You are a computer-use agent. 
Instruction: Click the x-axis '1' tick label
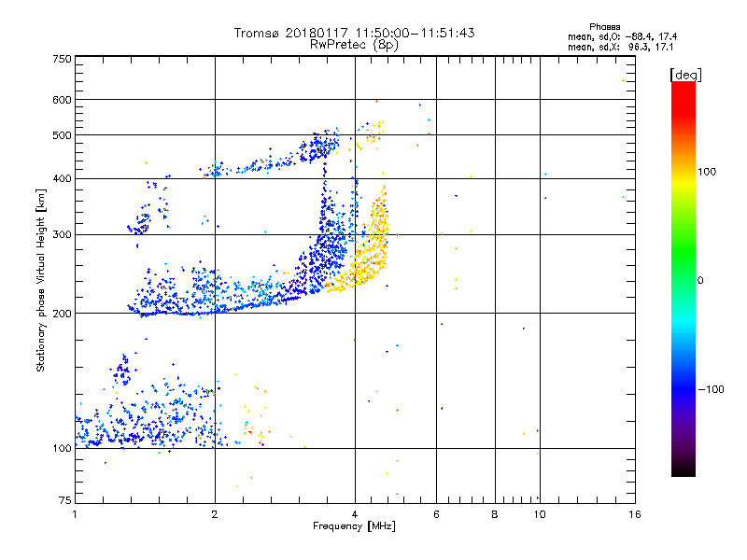(x=75, y=514)
